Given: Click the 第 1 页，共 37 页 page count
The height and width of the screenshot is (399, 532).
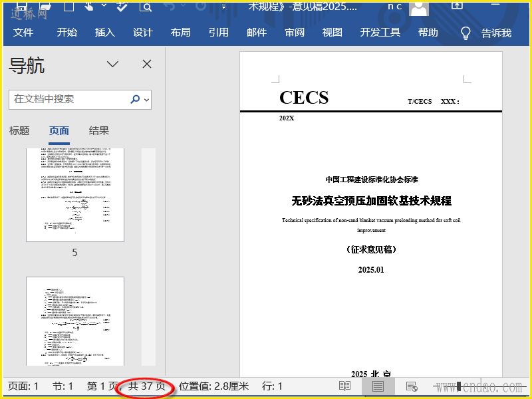Looking at the screenshot, I should (x=126, y=386).
